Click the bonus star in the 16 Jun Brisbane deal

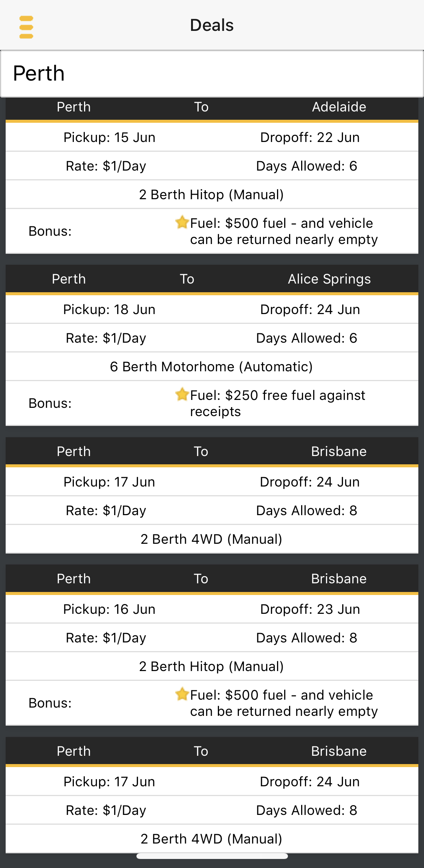point(182,694)
